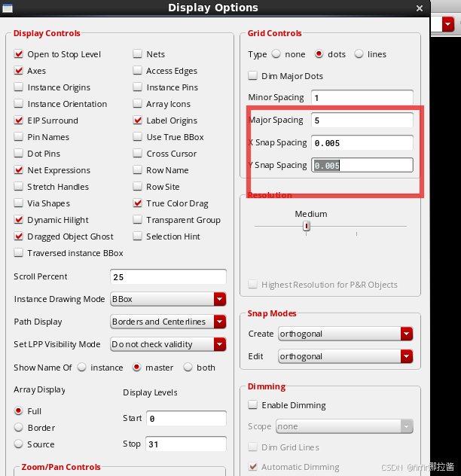Image resolution: width=461 pixels, height=476 pixels.
Task: Set grid type to none
Action: point(276,54)
